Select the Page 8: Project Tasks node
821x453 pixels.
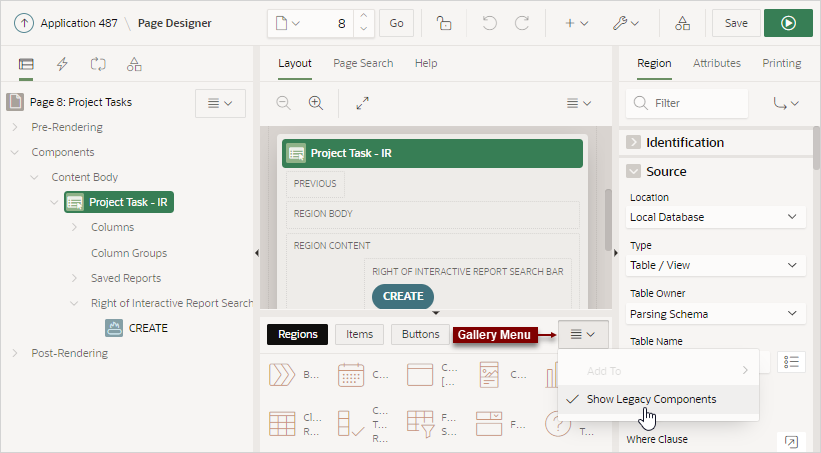click(81, 102)
